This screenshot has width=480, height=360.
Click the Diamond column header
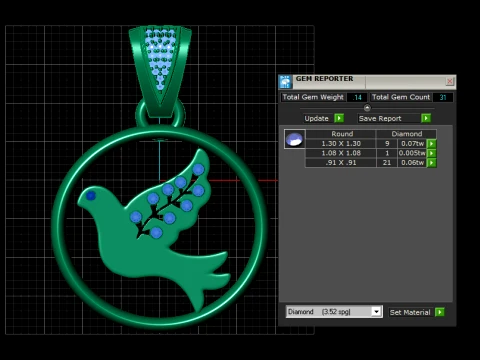click(x=407, y=134)
